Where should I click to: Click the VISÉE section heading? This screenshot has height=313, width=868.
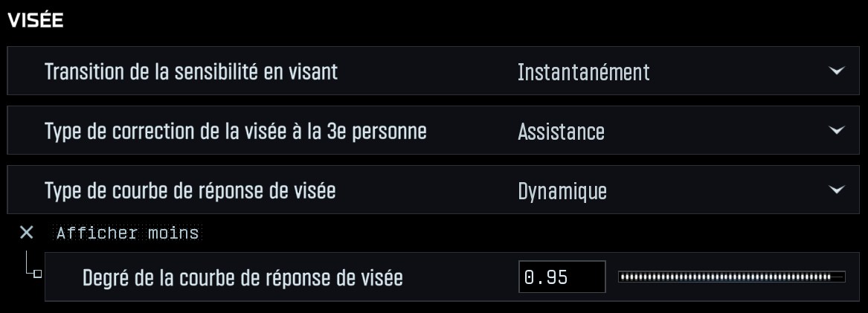click(x=35, y=21)
